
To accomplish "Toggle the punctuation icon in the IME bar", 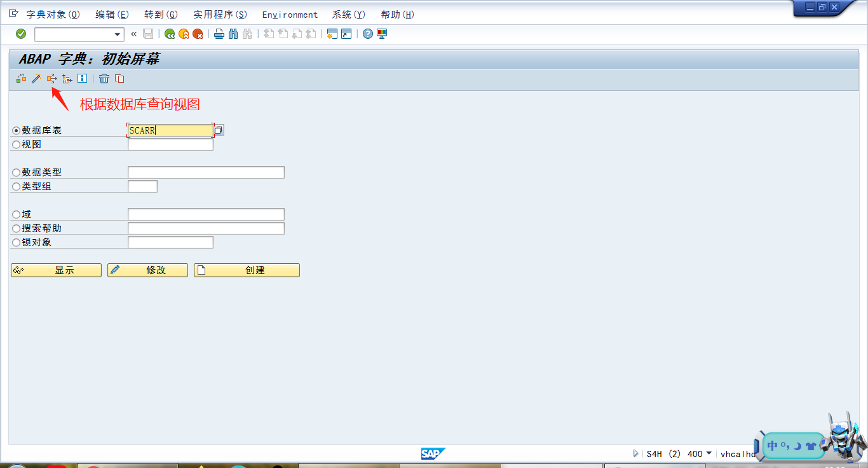I will (x=785, y=446).
